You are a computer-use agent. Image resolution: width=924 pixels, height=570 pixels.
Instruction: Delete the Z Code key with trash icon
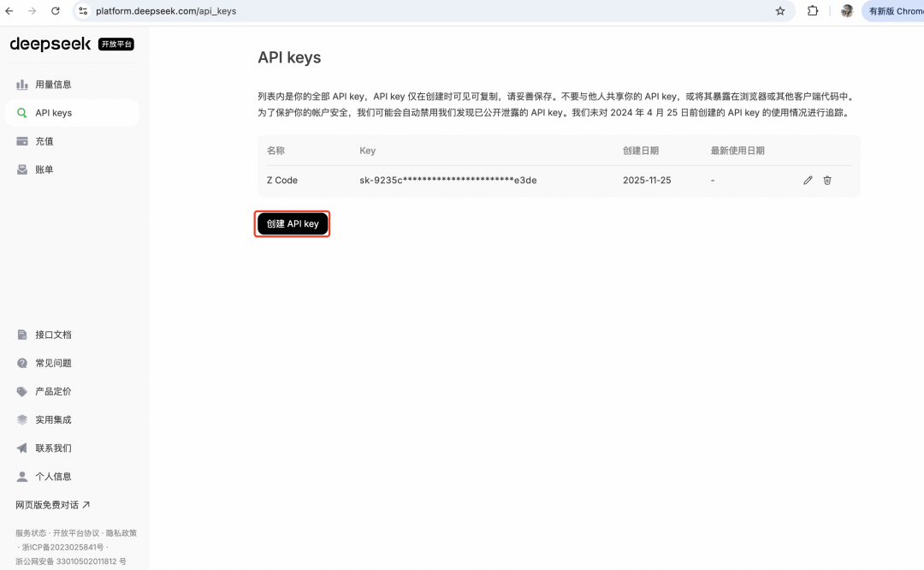click(x=827, y=181)
